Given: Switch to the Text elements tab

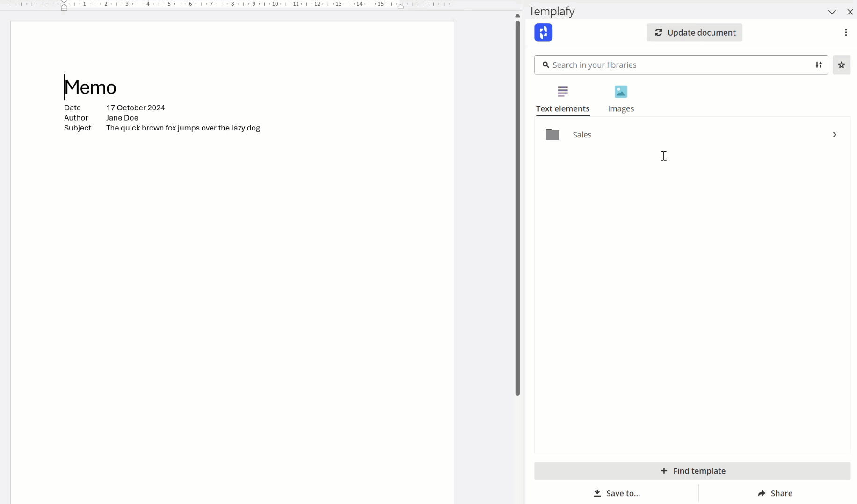Looking at the screenshot, I should point(562,99).
